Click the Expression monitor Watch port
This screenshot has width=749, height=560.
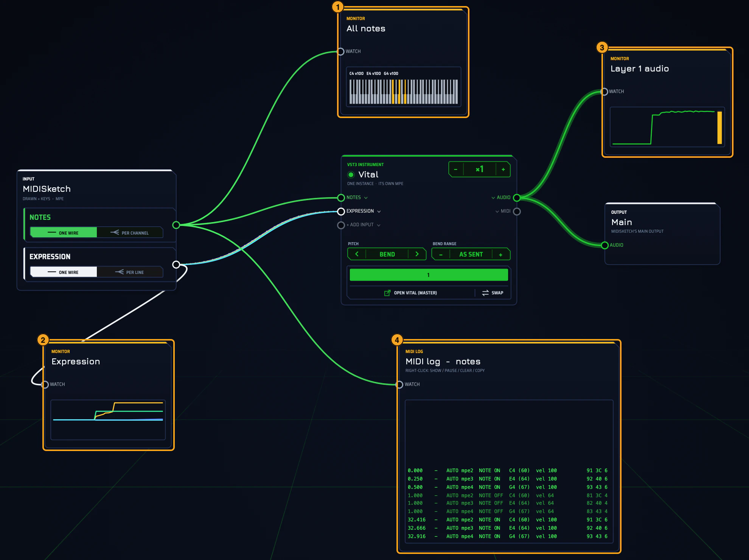click(x=45, y=384)
